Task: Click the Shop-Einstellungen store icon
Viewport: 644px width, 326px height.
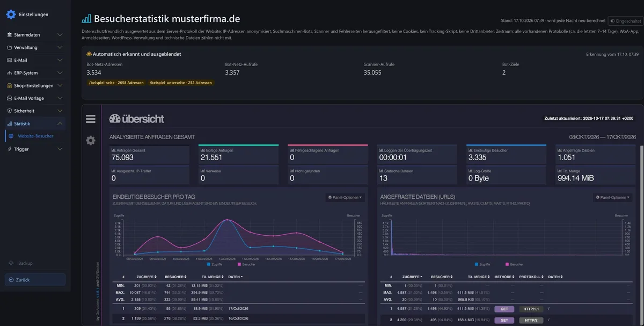Action: pos(9,85)
